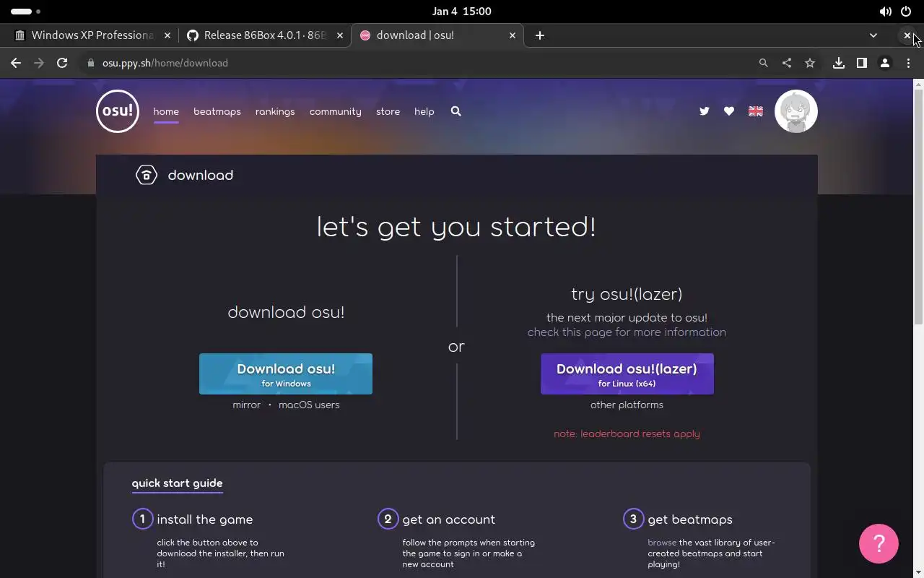Click the 'quick start guide' heading

177,483
